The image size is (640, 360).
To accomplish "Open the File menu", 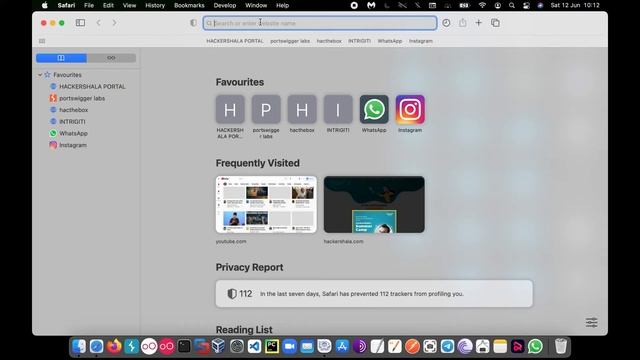I will [x=89, y=5].
